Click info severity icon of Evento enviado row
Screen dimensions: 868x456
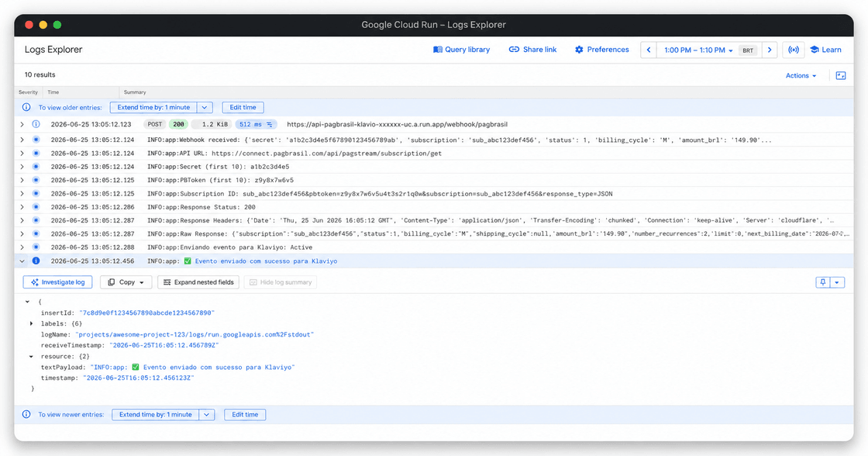[36, 261]
